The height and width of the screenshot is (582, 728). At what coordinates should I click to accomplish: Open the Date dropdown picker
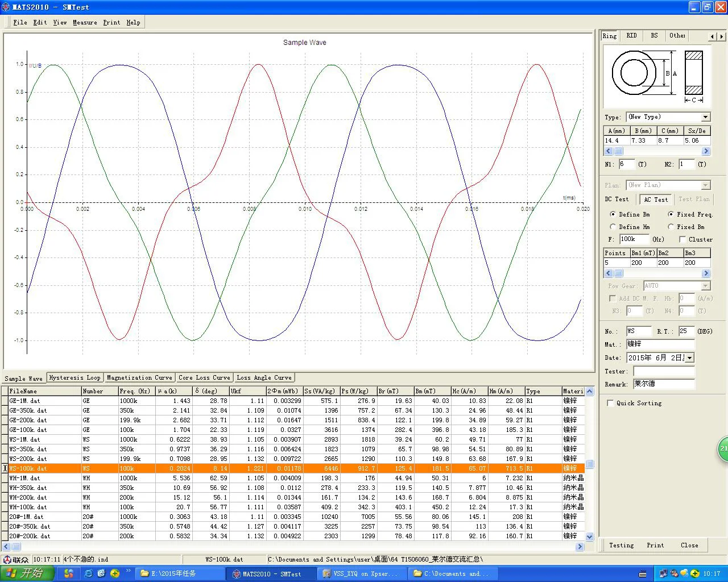point(690,358)
